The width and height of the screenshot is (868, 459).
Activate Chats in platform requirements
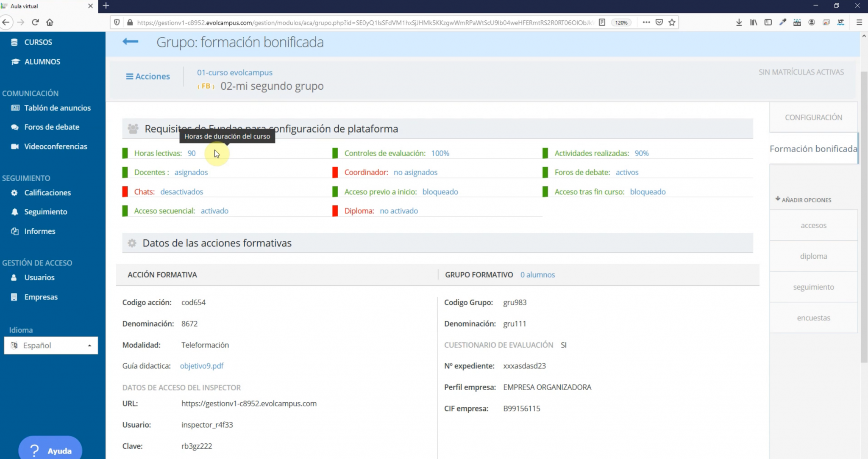181,191
